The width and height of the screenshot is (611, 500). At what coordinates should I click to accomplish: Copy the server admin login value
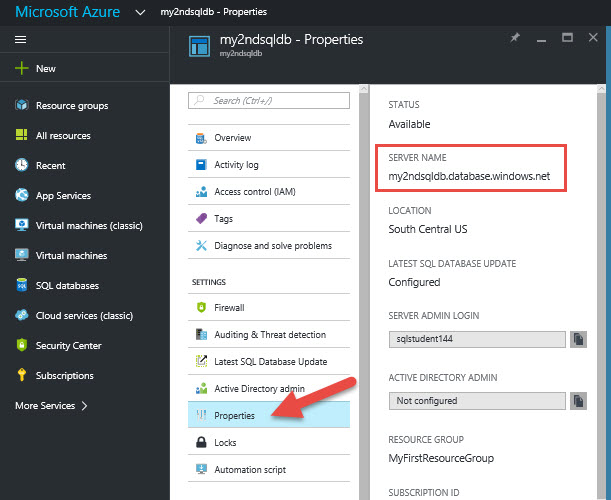pos(578,340)
